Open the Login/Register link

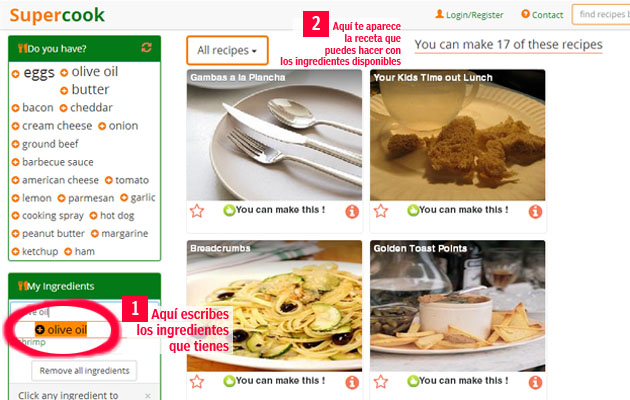pos(469,15)
